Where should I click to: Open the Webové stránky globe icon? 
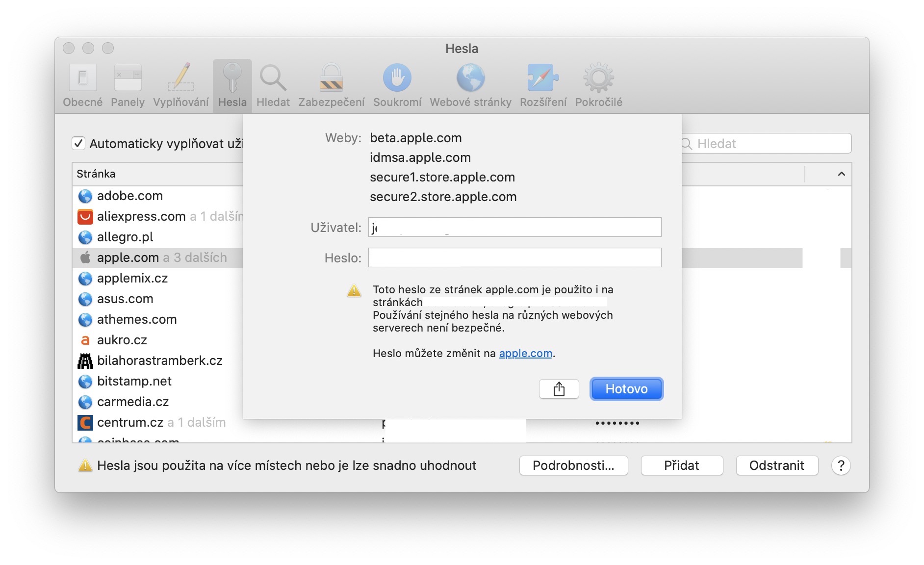coord(471,77)
